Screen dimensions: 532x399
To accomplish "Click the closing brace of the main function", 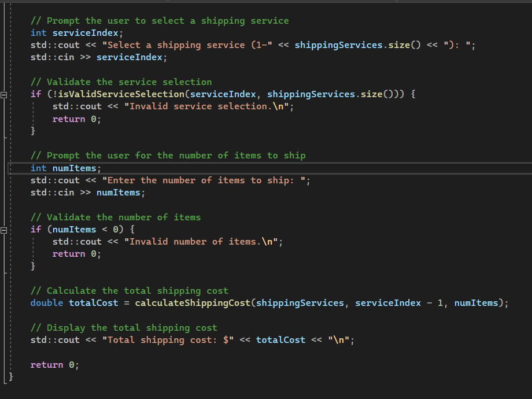I will 10,376.
